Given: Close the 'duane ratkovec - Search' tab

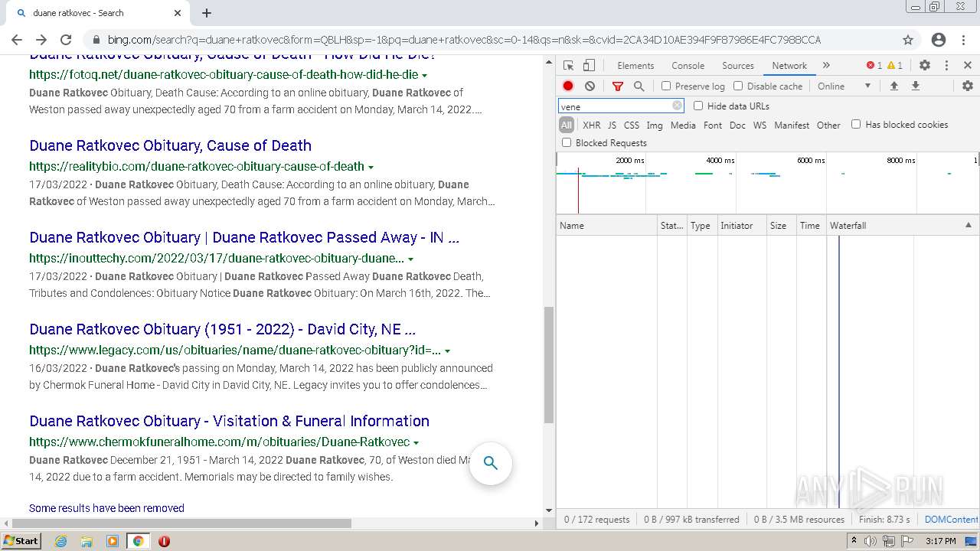Looking at the screenshot, I should click(x=178, y=13).
